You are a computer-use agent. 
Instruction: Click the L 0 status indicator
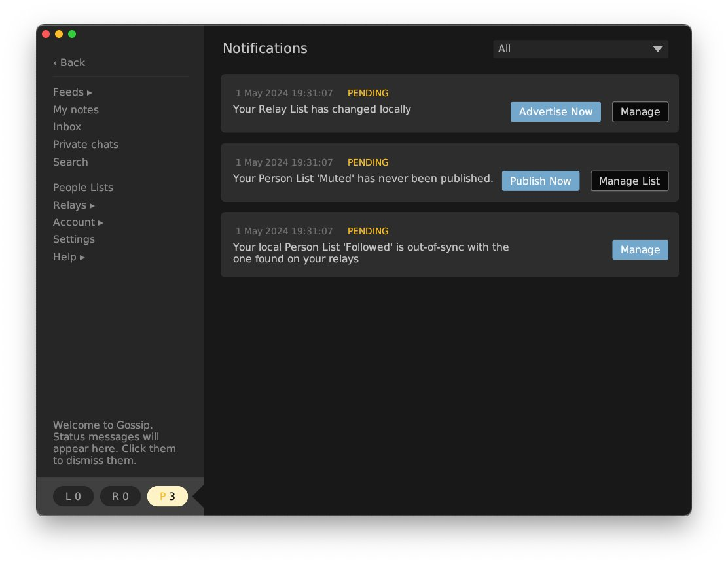pyautogui.click(x=73, y=496)
